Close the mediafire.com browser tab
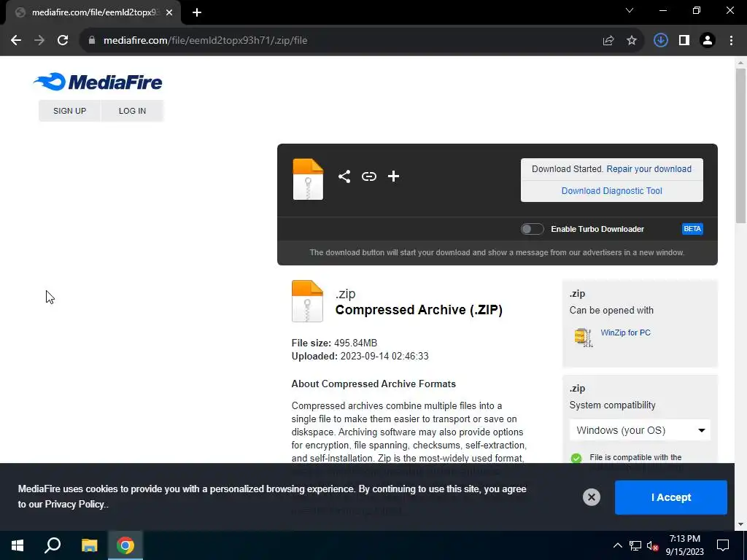The image size is (747, 560). (169, 12)
